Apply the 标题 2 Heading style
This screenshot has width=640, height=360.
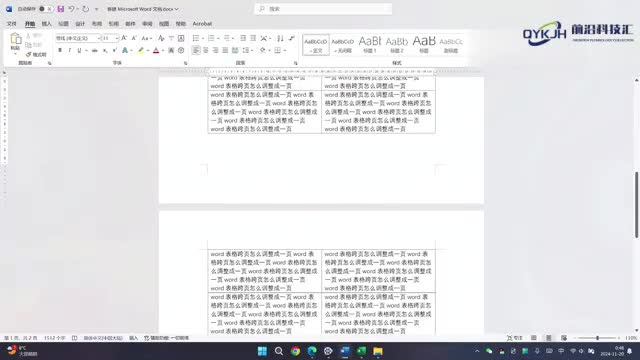coord(397,45)
